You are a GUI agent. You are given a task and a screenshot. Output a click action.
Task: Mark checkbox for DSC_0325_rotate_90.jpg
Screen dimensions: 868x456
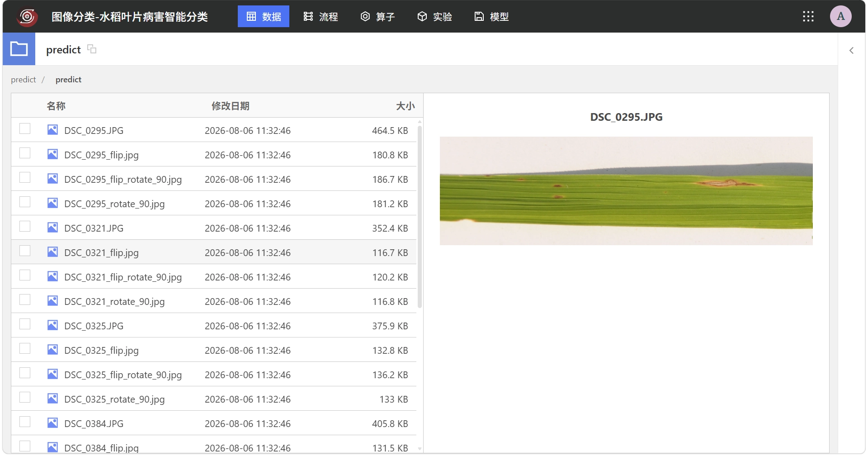[25, 397]
